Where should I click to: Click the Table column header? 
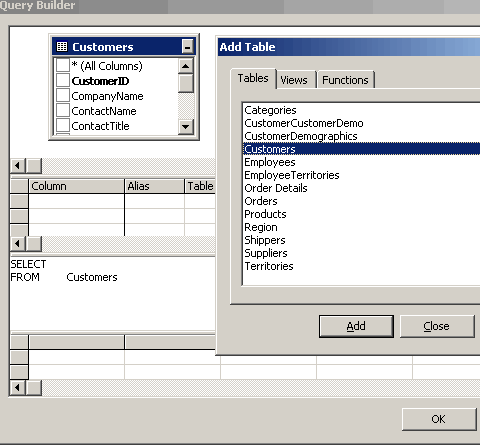click(x=200, y=186)
